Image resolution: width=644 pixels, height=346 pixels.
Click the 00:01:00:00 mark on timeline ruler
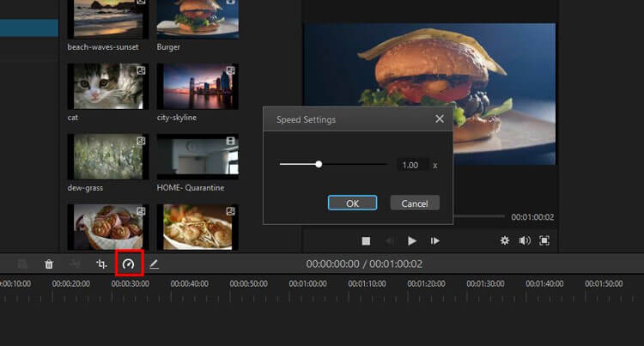[307, 284]
